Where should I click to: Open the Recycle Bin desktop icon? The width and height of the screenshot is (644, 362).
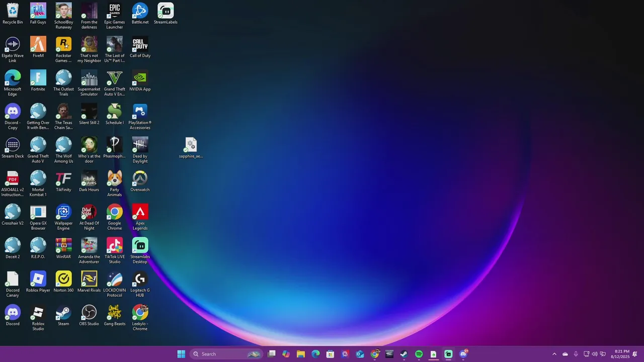click(x=13, y=14)
